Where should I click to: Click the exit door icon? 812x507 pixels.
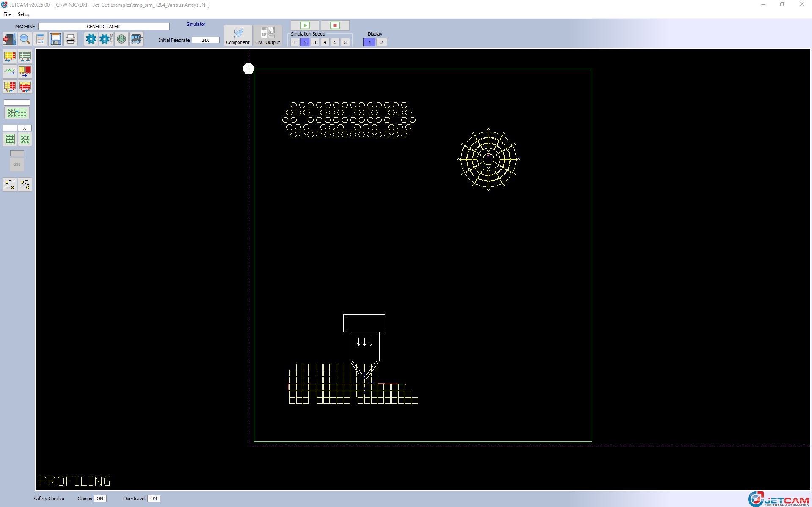pyautogui.click(x=9, y=39)
